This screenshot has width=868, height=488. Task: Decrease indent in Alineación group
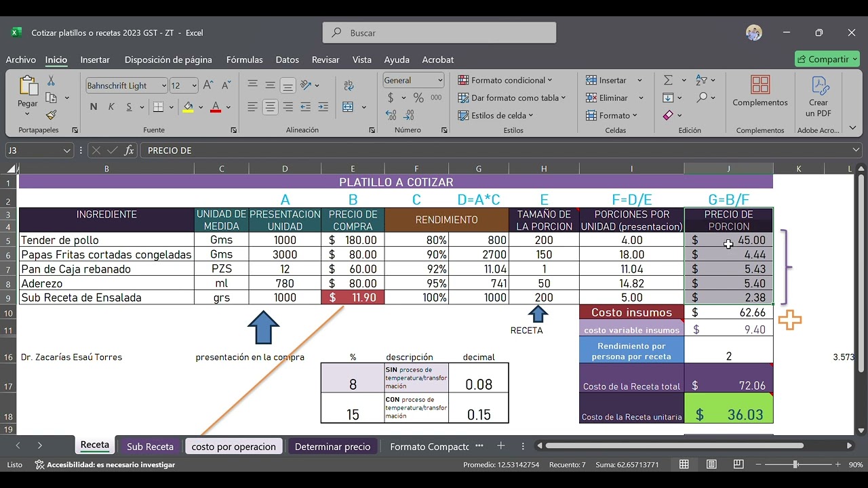coord(306,107)
